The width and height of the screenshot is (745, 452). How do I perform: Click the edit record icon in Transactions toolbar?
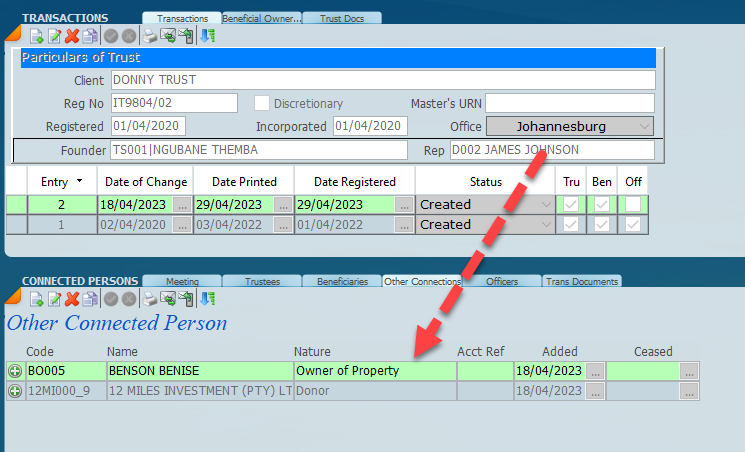coord(54,36)
